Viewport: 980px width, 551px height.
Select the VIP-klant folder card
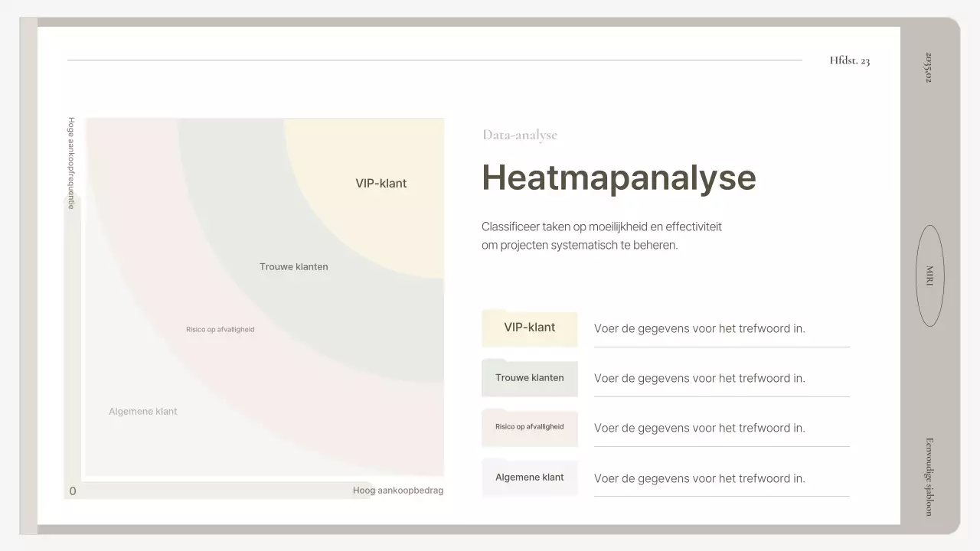pos(529,328)
